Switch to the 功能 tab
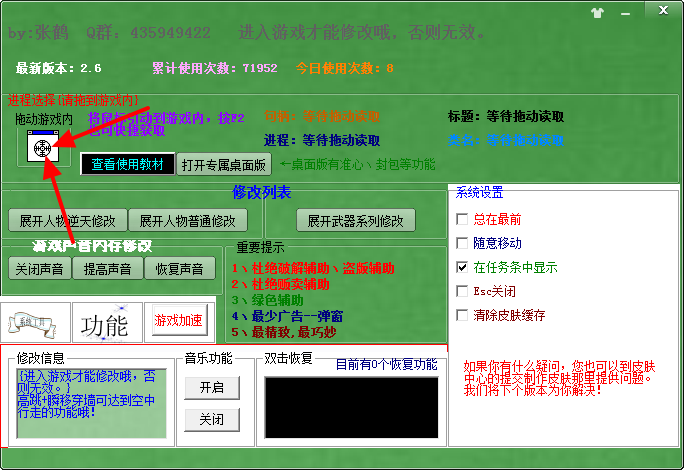This screenshot has width=684, height=470. pos(107,322)
